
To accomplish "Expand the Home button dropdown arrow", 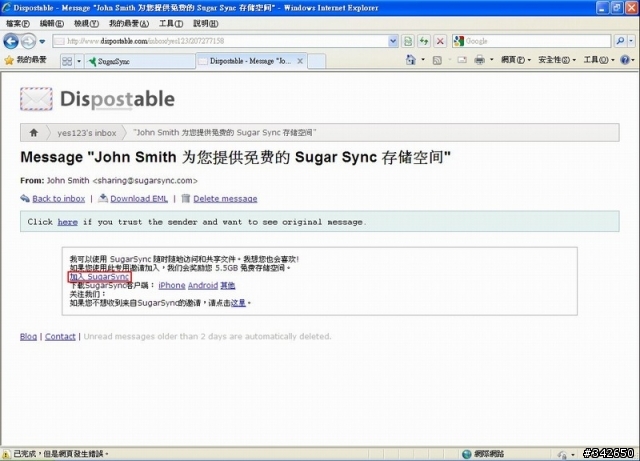I will pos(423,60).
